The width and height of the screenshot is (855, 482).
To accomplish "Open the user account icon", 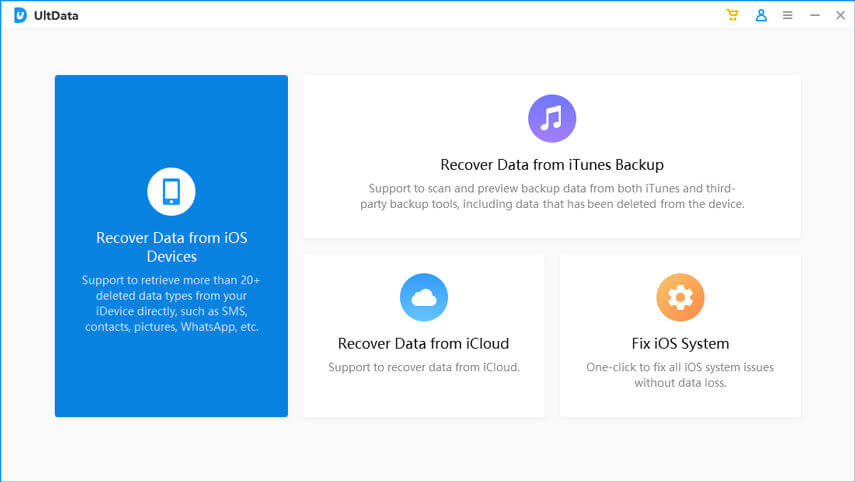I will 761,15.
